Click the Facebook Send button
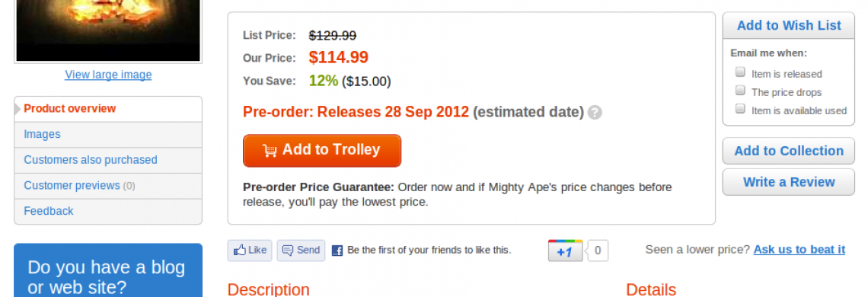The height and width of the screenshot is (297, 868). click(x=302, y=251)
